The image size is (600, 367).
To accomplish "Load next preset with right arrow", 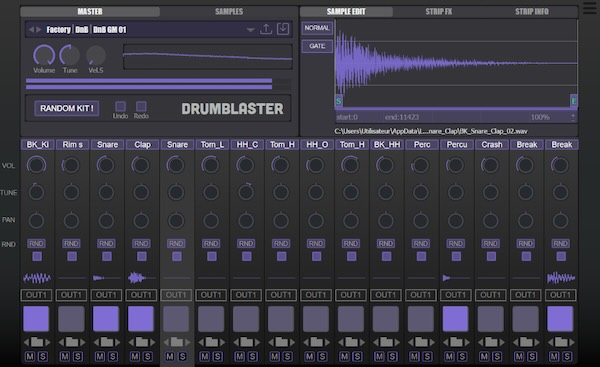I will 39,29.
